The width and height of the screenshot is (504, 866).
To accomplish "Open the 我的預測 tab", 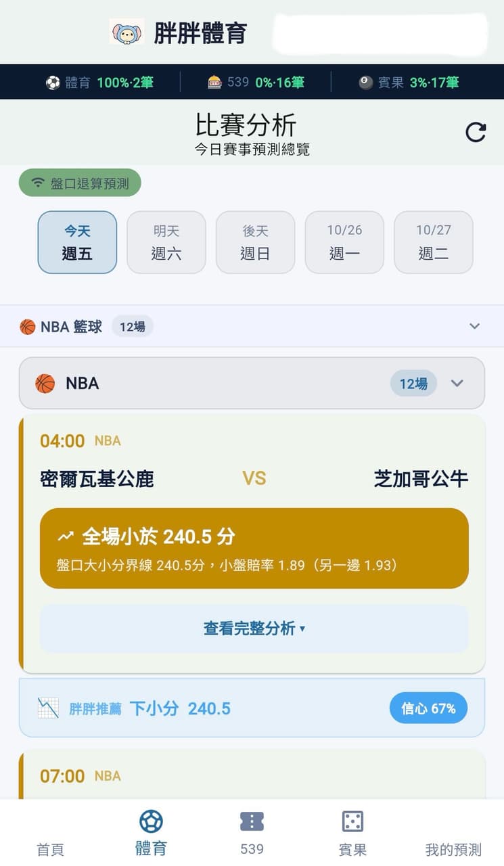I will click(x=453, y=849).
